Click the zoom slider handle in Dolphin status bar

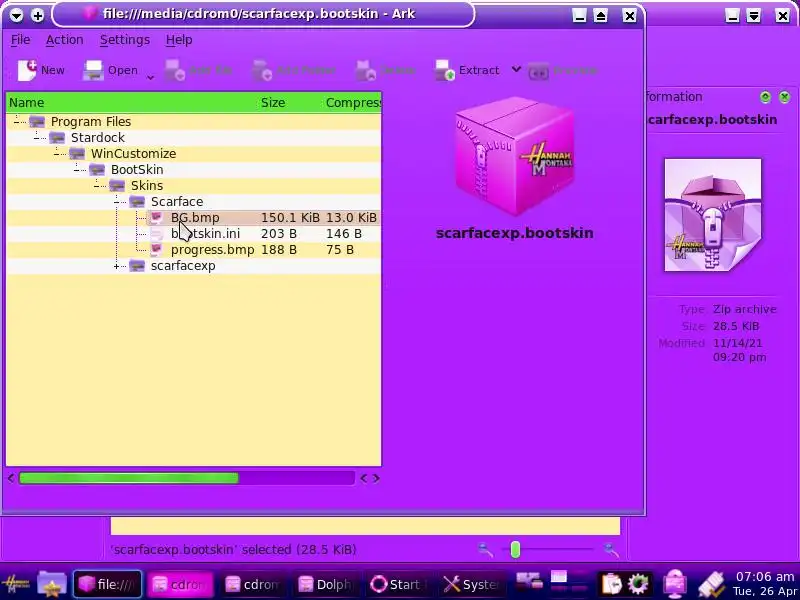[x=515, y=549]
